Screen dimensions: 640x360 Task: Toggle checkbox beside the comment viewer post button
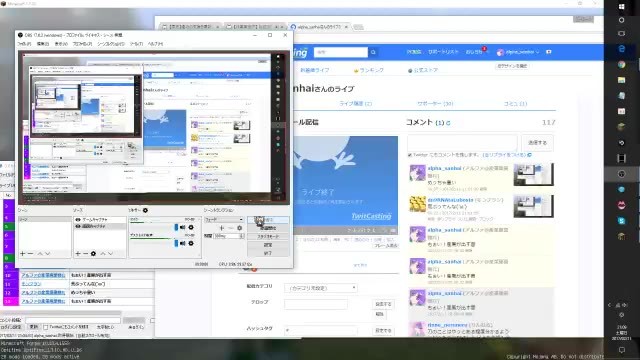coord(152,320)
